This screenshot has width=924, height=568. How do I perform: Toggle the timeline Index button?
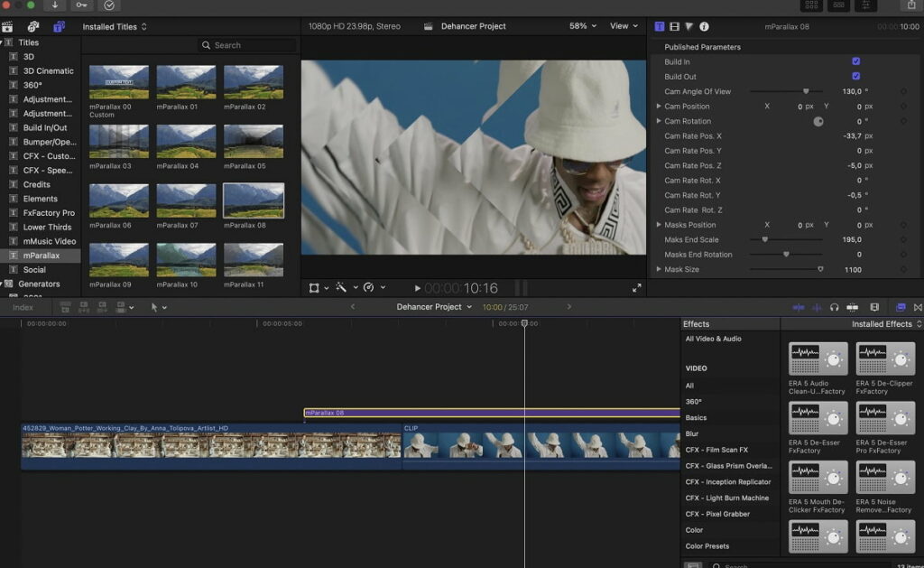click(x=23, y=308)
